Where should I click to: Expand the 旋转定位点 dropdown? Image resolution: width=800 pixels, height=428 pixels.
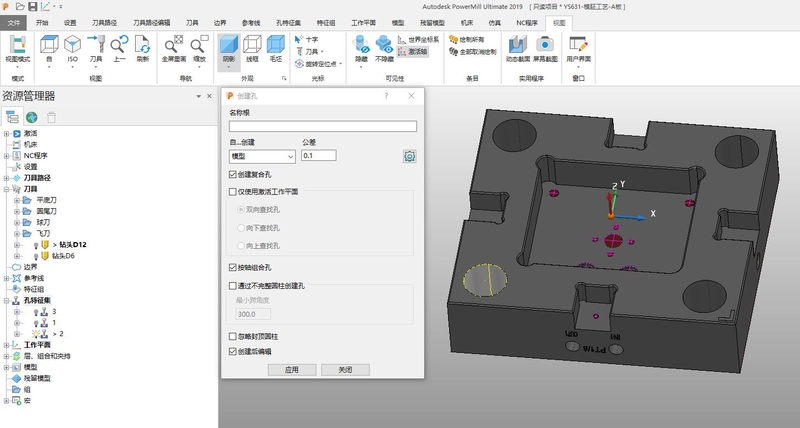click(340, 64)
